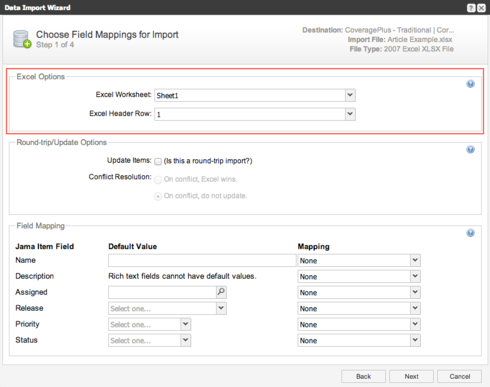490x387 pixels.
Task: Open help for Round-trip/Update Options section
Action: [x=470, y=149]
